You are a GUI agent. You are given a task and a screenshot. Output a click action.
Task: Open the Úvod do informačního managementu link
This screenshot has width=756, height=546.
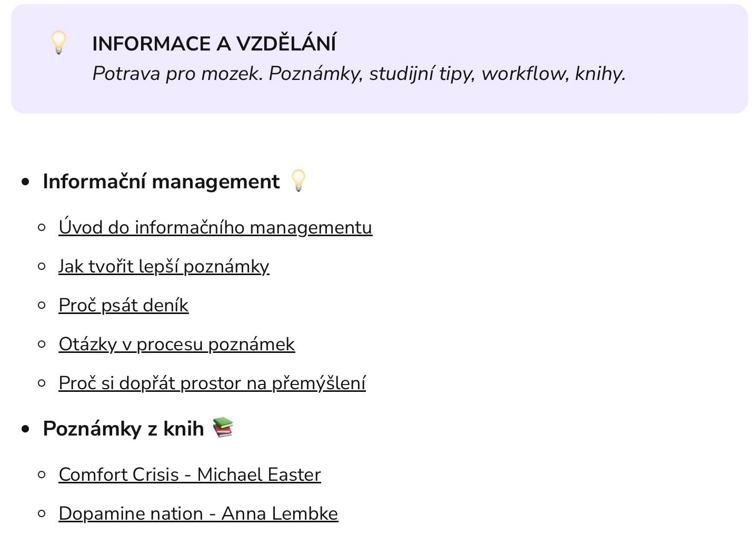click(215, 227)
